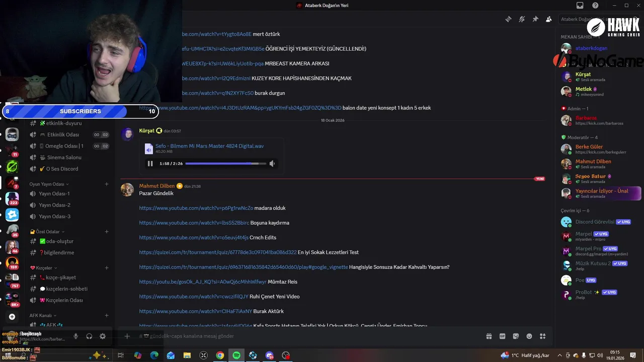Open the 'madara olduk' YouTube link

click(196, 208)
